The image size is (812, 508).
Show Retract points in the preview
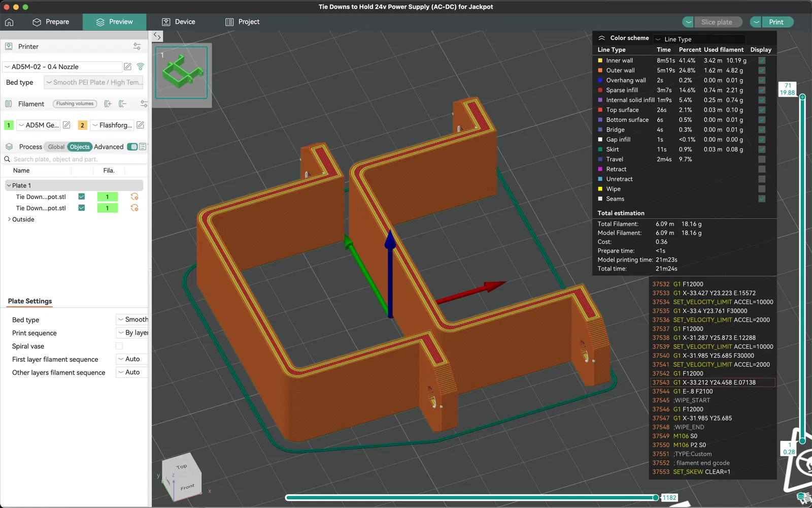click(x=762, y=169)
